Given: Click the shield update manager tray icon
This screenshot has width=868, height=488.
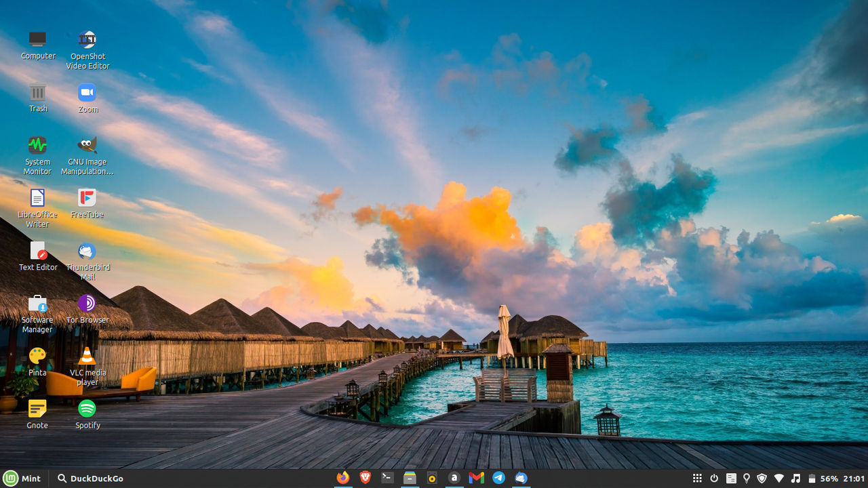Looking at the screenshot, I should pyautogui.click(x=762, y=479).
